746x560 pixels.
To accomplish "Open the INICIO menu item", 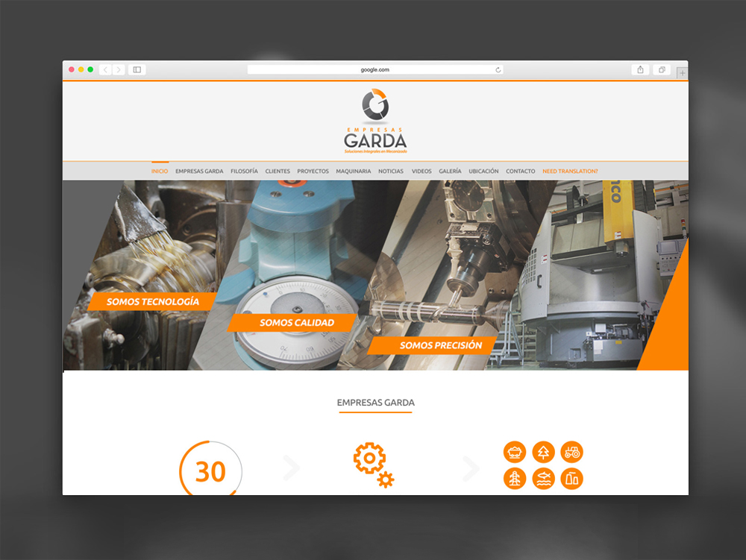I will click(160, 172).
